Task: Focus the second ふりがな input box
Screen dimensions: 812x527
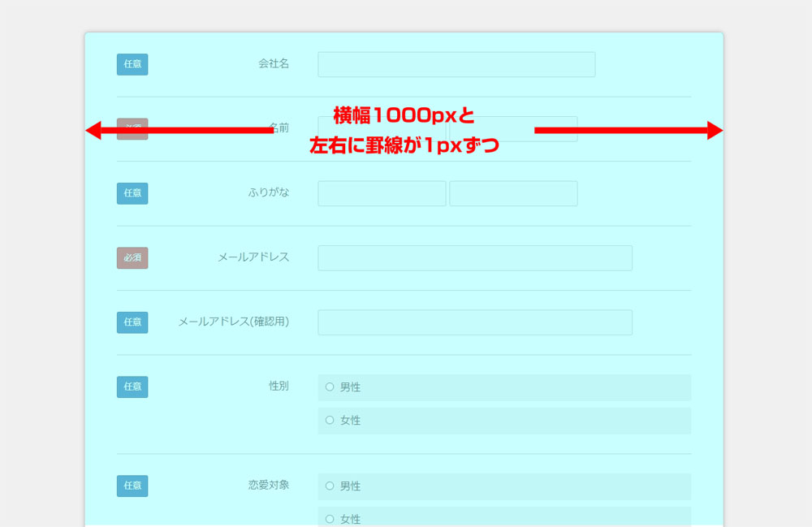Action: [x=513, y=193]
